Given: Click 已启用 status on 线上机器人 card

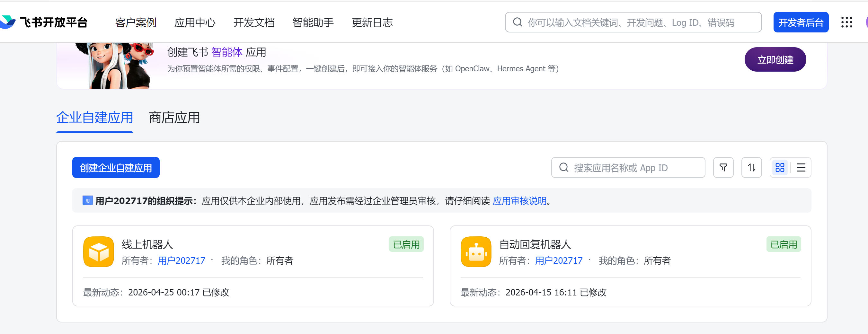Looking at the screenshot, I should click(406, 244).
